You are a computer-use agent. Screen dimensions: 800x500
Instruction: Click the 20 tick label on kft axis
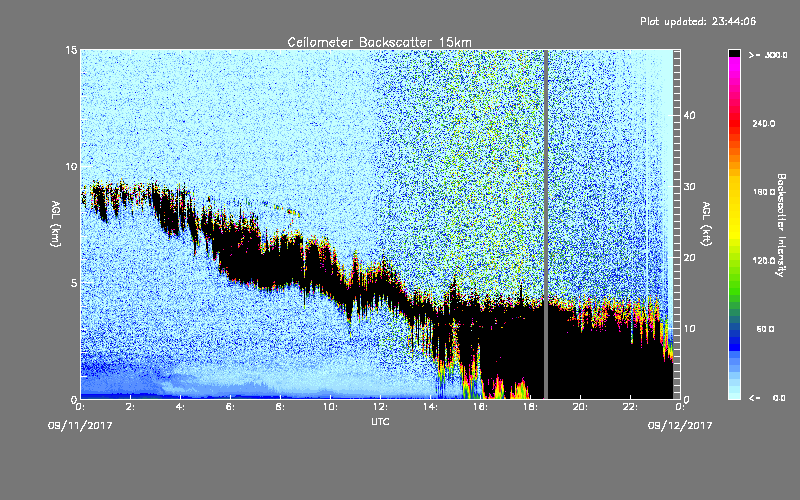689,257
